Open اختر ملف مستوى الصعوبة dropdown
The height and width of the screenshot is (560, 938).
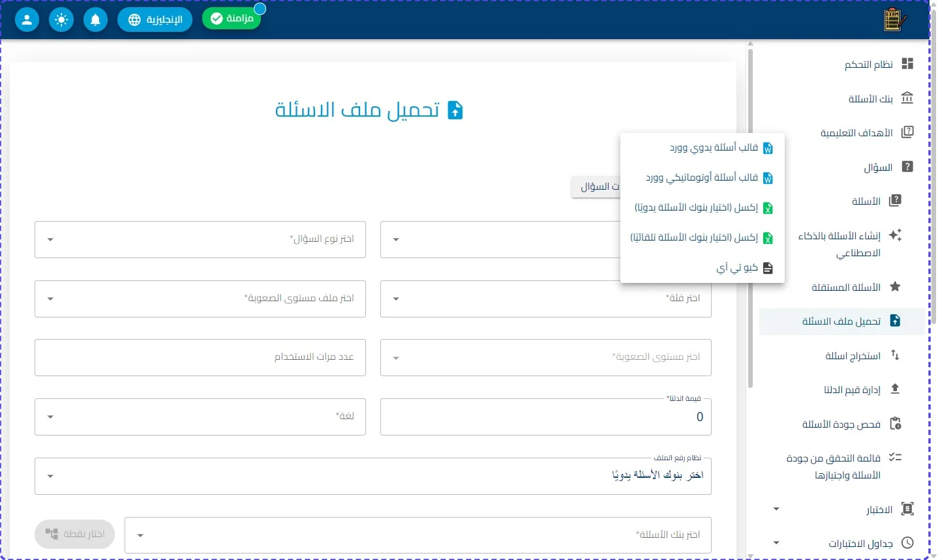pyautogui.click(x=200, y=299)
